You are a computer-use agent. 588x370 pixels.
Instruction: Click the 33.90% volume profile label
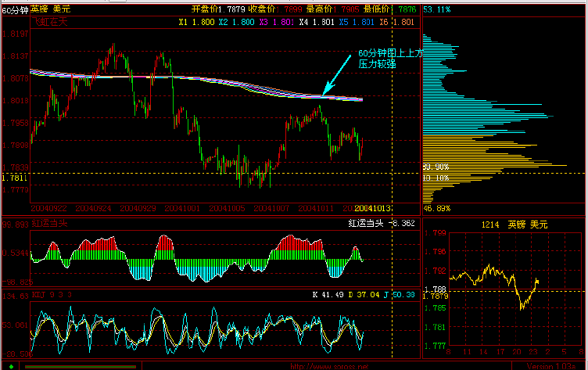pos(436,167)
